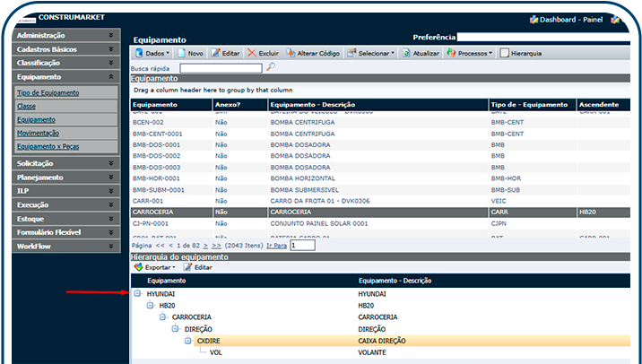The width and height of the screenshot is (642, 364).
Task: Click Editar in the hierarchy panel toolbar
Action: pos(197,267)
